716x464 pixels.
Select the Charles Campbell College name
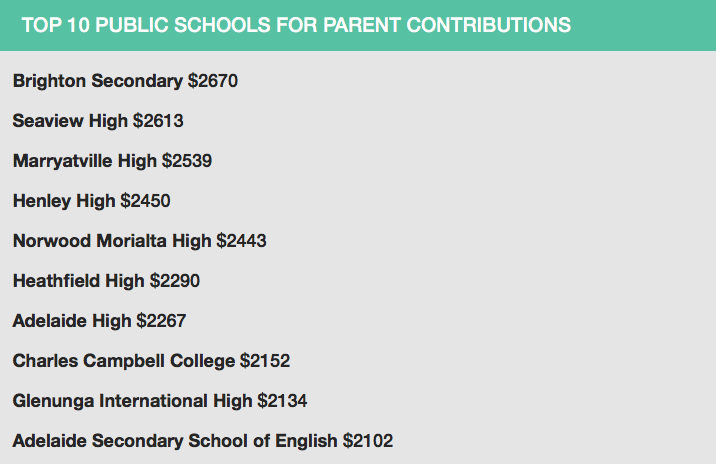click(x=124, y=361)
